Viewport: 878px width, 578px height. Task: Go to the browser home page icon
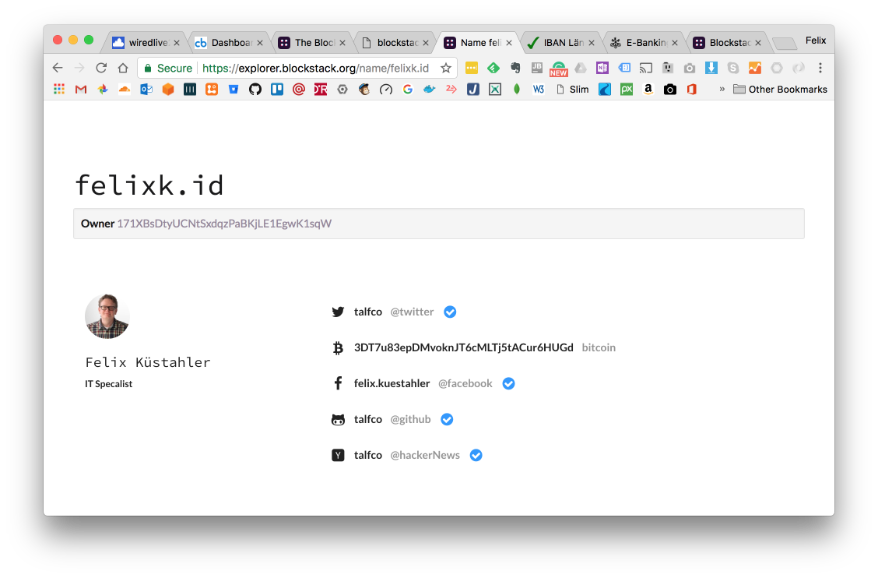click(123, 68)
